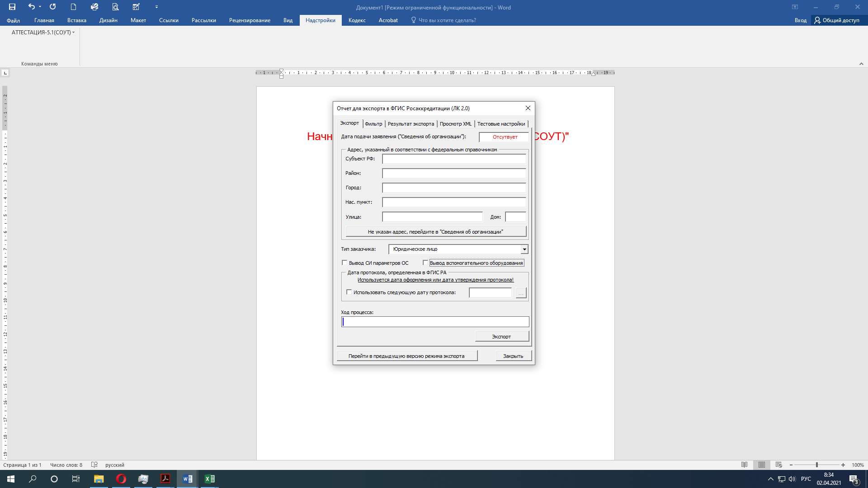Click the Ход процесса text field
Viewport: 868px width, 488px height.
435,322
